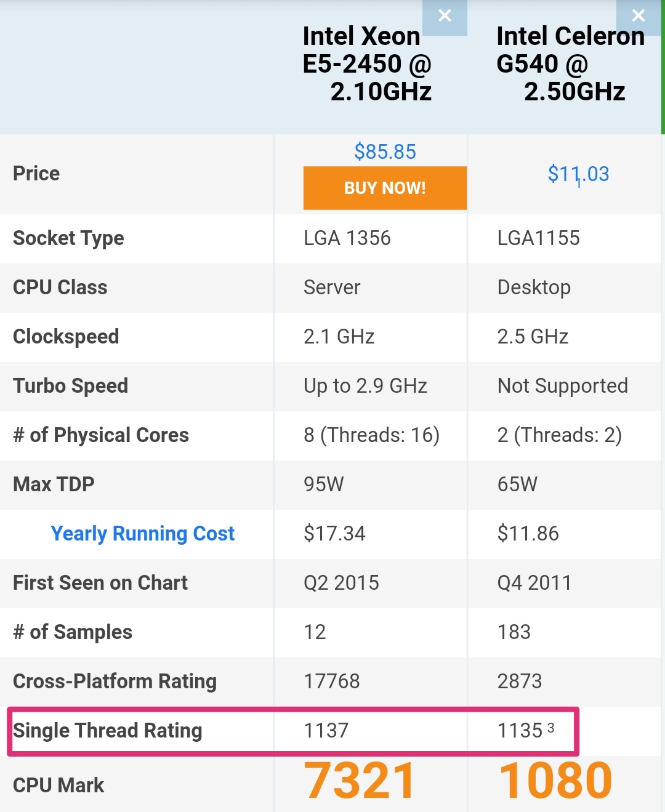Select the 65W TDP value
The image size is (665, 812).
(x=517, y=484)
